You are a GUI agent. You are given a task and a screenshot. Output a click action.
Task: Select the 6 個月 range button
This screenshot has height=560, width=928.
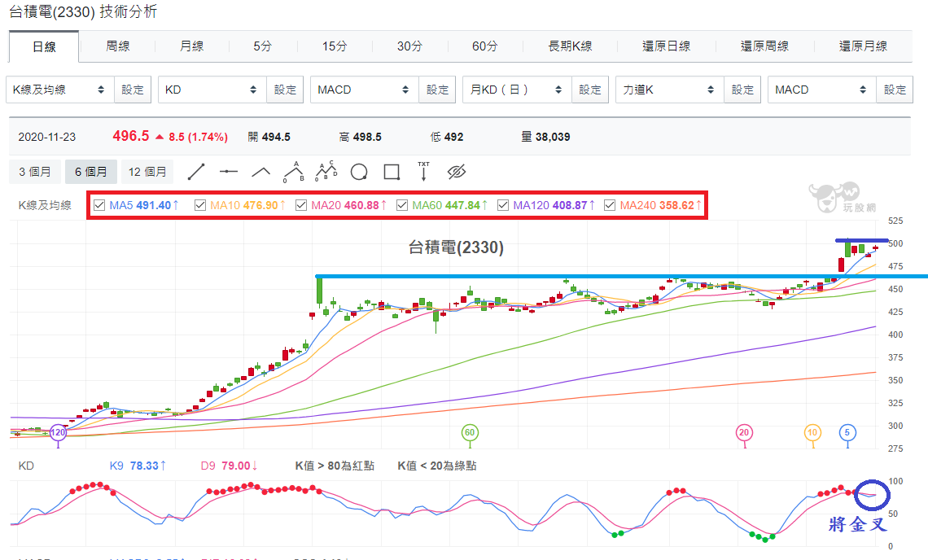pyautogui.click(x=91, y=172)
